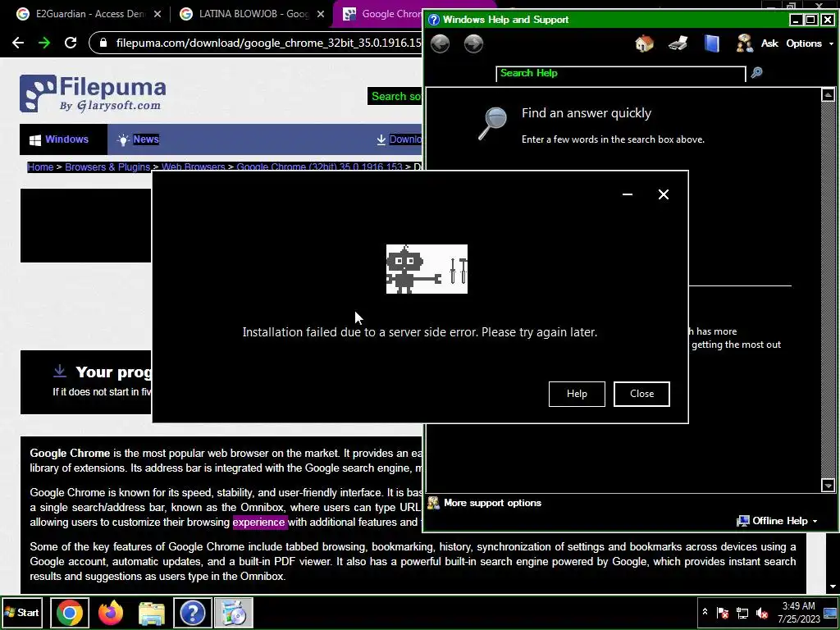Click Help window scrollbar up arrow
840x630 pixels.
click(828, 95)
